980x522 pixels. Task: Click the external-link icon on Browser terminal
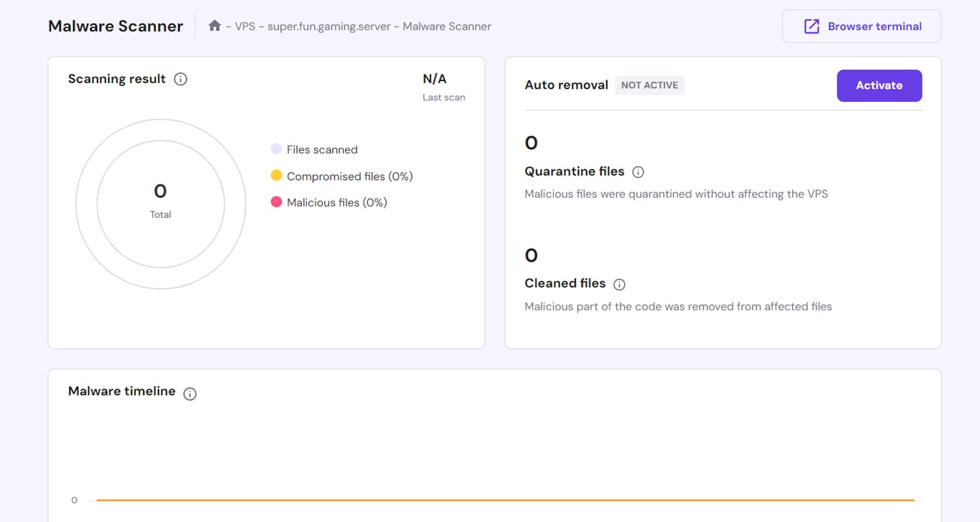[811, 25]
